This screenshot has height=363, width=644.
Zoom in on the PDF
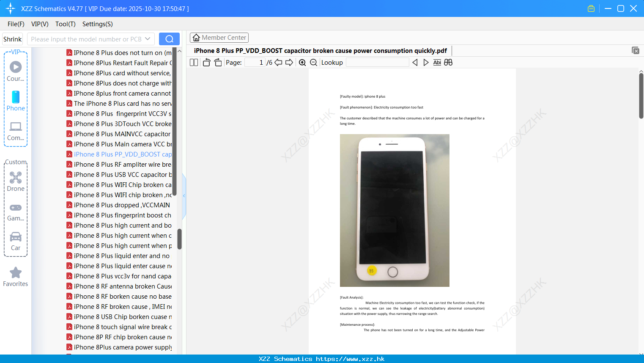pyautogui.click(x=302, y=63)
